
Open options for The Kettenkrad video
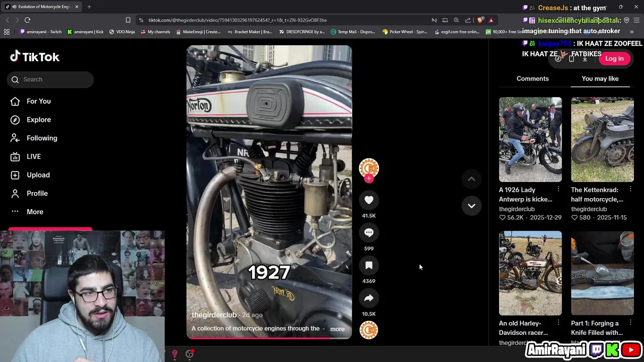(x=630, y=189)
